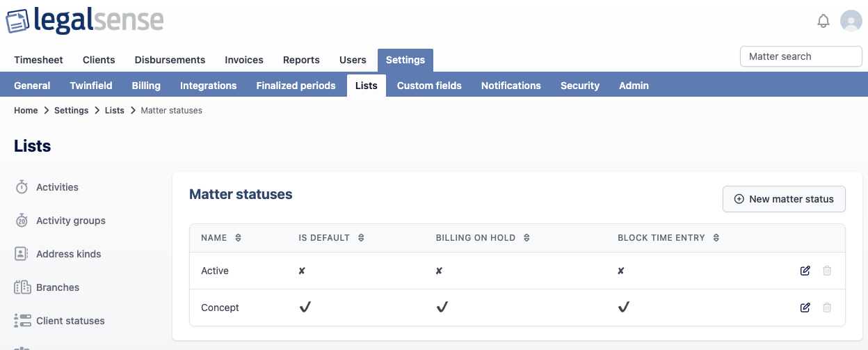This screenshot has height=350, width=868.
Task: Open the Users tab
Action: (x=353, y=60)
